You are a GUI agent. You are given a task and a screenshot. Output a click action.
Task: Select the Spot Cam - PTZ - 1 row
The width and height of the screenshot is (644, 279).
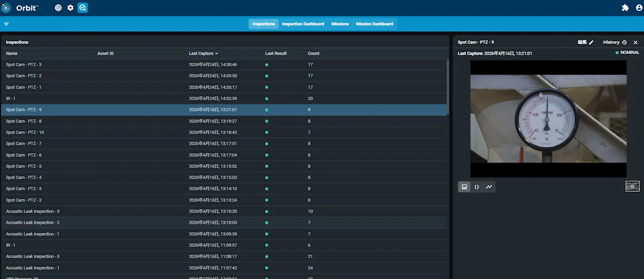tap(224, 87)
